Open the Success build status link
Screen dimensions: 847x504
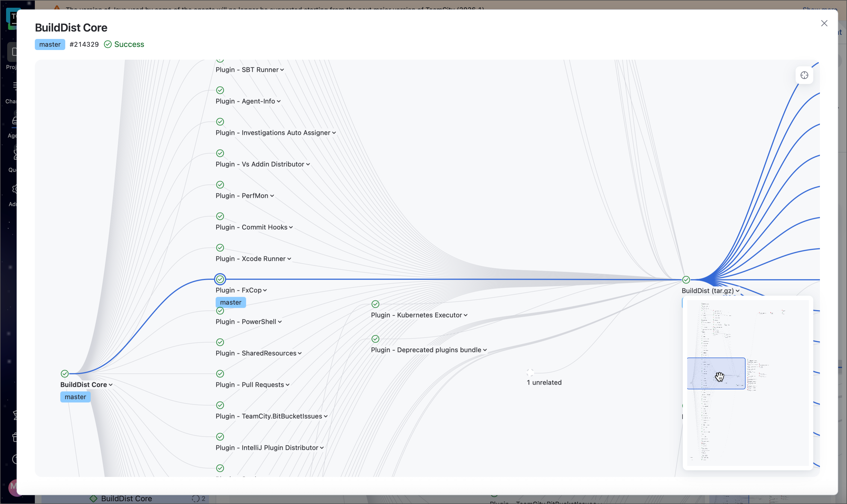pos(129,44)
